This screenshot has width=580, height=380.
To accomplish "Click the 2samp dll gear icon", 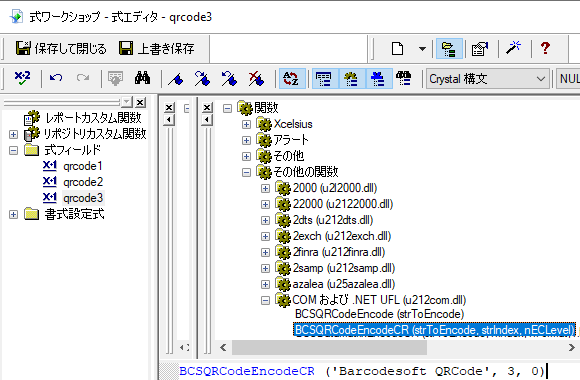I will pos(283,268).
